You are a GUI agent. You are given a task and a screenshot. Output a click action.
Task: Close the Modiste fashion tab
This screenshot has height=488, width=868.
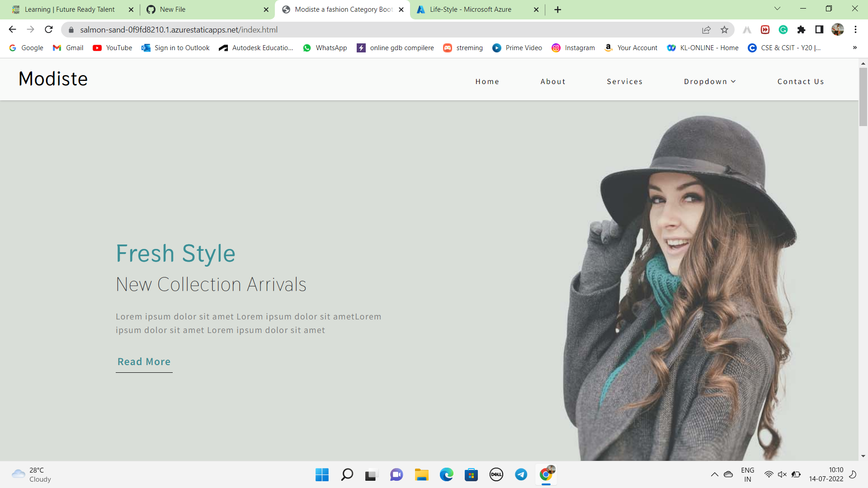[x=401, y=9]
